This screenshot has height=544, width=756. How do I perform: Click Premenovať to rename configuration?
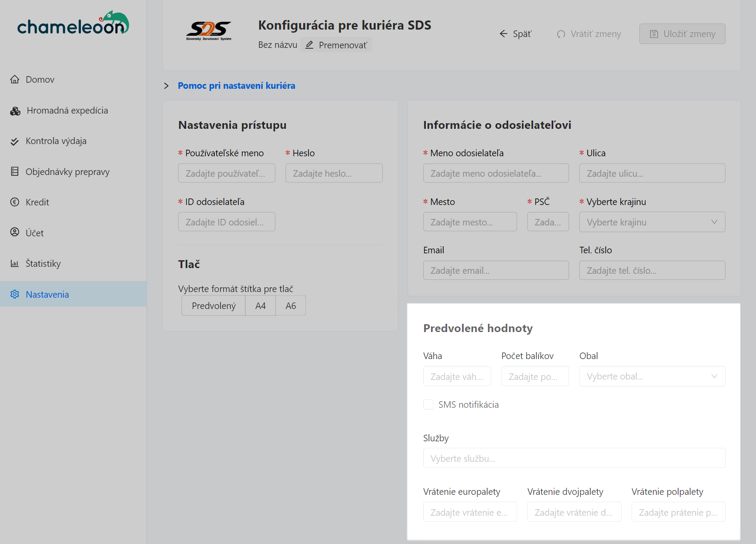tap(336, 45)
